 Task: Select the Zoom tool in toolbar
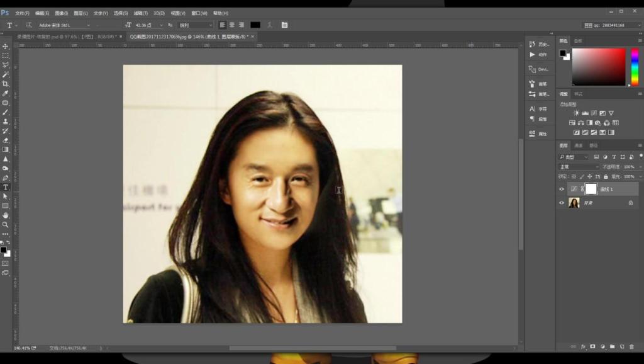tap(5, 225)
